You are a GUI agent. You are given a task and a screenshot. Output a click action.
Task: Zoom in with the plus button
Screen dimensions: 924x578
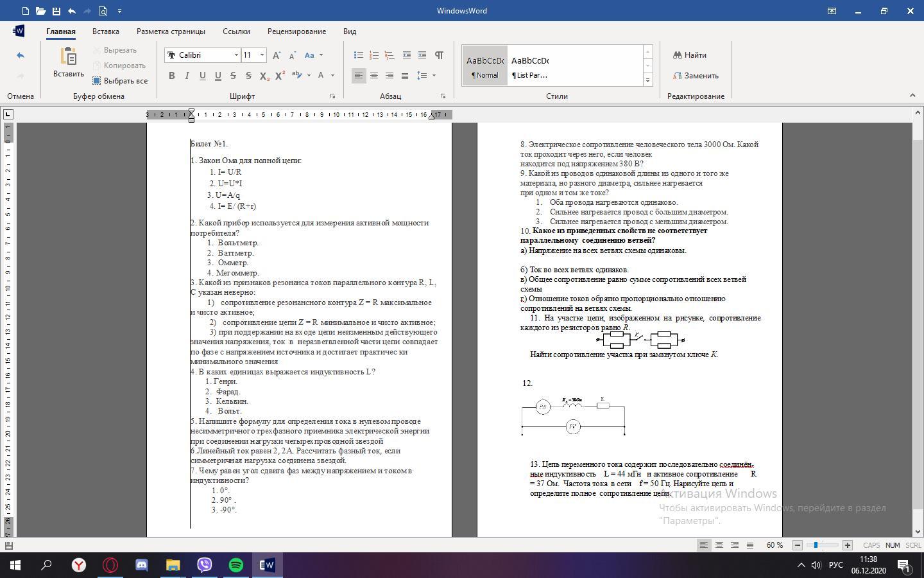pyautogui.click(x=847, y=545)
